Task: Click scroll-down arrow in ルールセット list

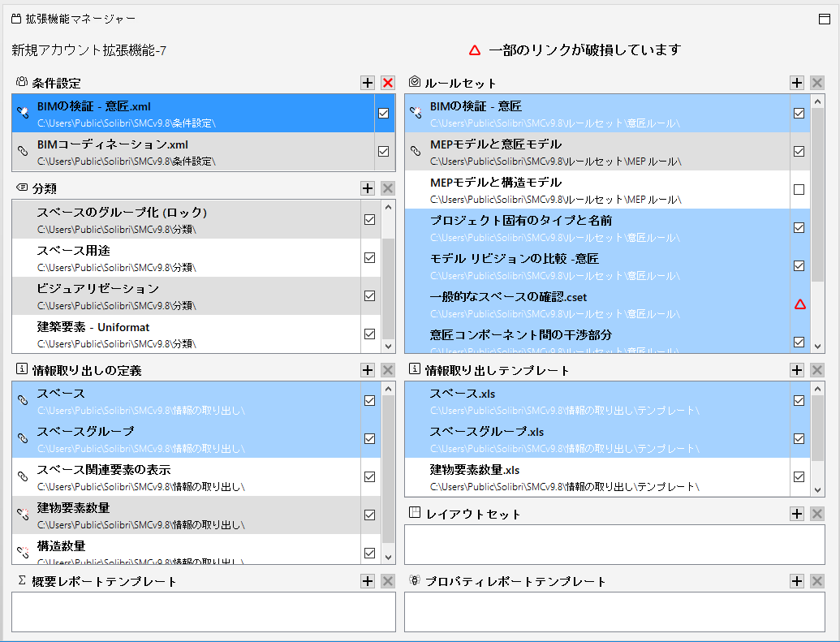Action: 817,347
